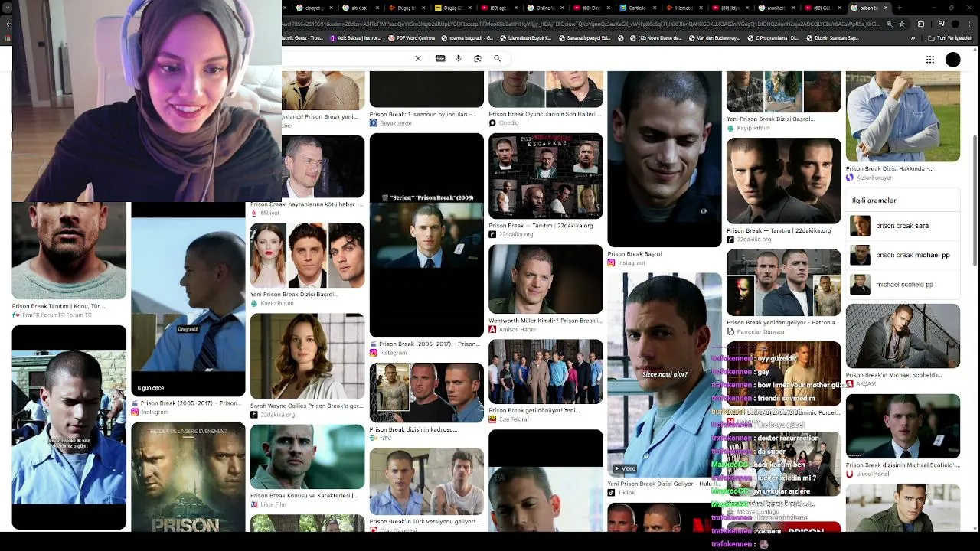
Task: Open the '(12) Notre Dame de...' bookmark
Action: coord(655,37)
